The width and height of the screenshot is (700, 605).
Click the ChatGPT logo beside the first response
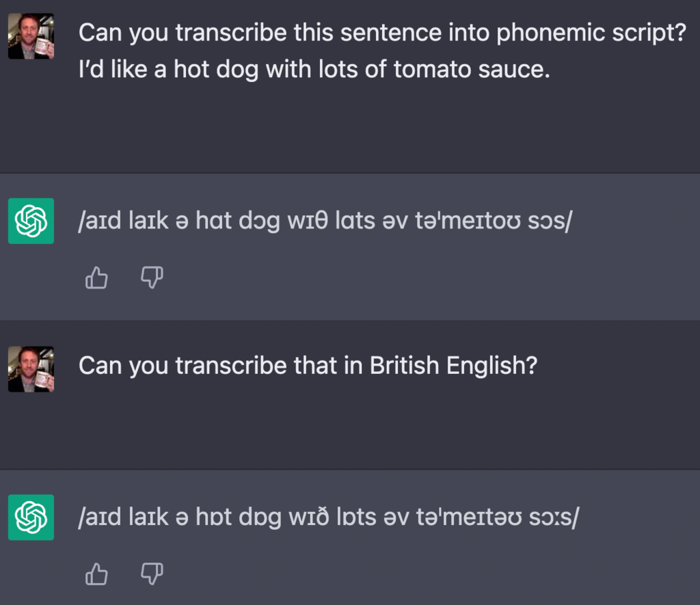31,221
